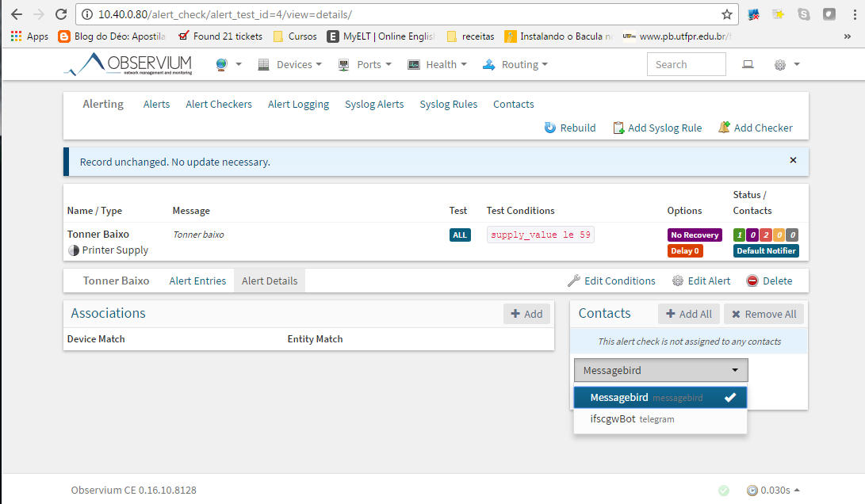
Task: Open the Syslog Rules tab
Action: [449, 104]
